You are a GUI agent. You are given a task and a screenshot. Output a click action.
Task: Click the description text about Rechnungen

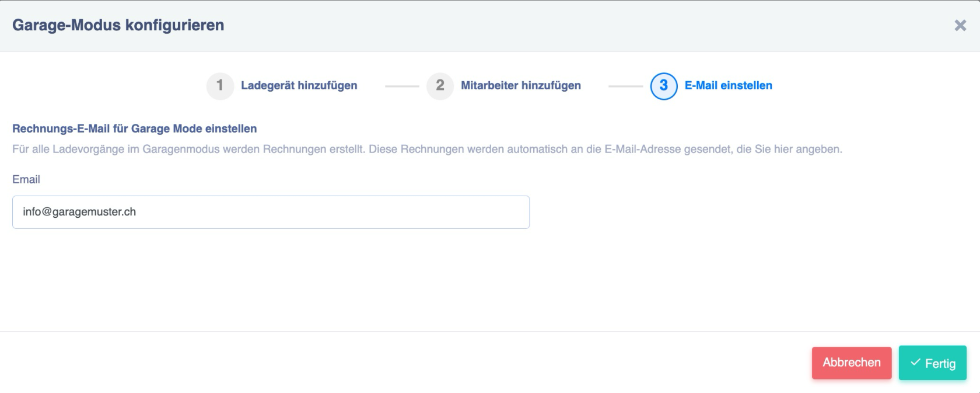click(427, 149)
